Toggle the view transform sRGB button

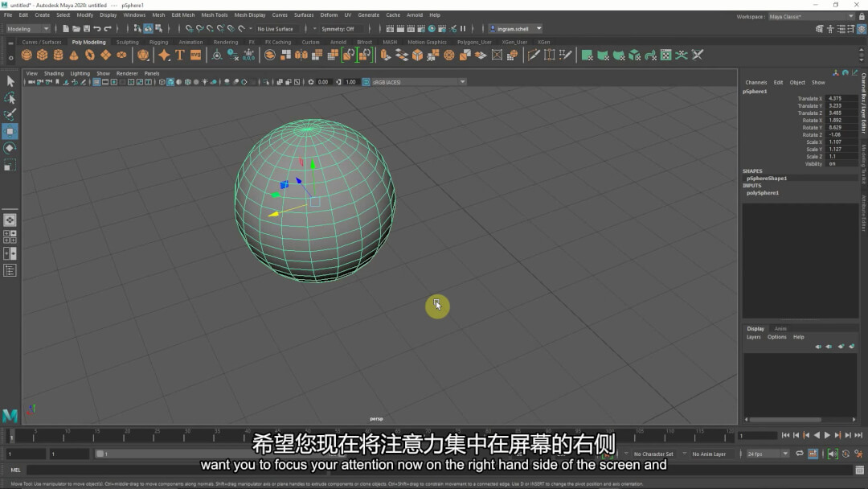pyautogui.click(x=366, y=82)
